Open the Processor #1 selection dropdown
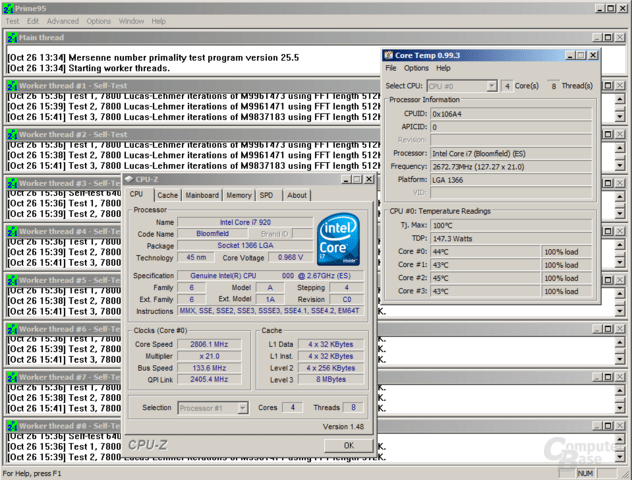632x480 pixels. (212, 408)
